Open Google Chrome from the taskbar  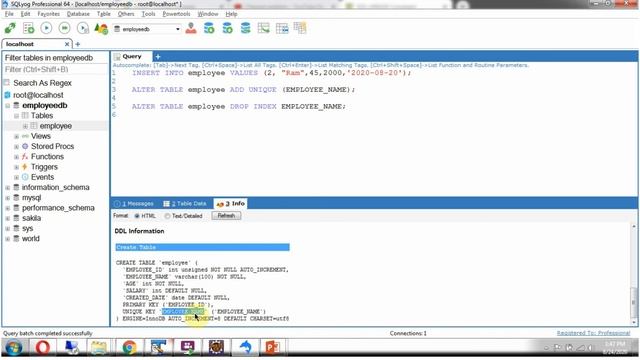click(129, 347)
